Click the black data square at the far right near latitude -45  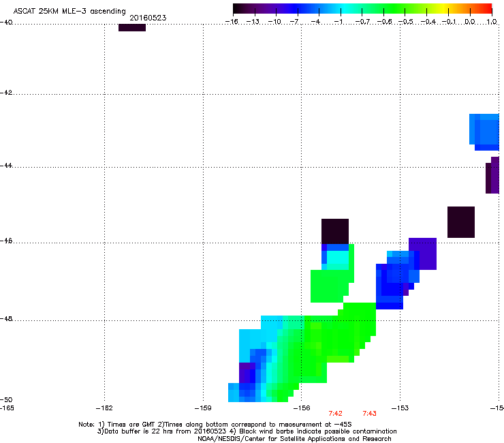(x=461, y=222)
